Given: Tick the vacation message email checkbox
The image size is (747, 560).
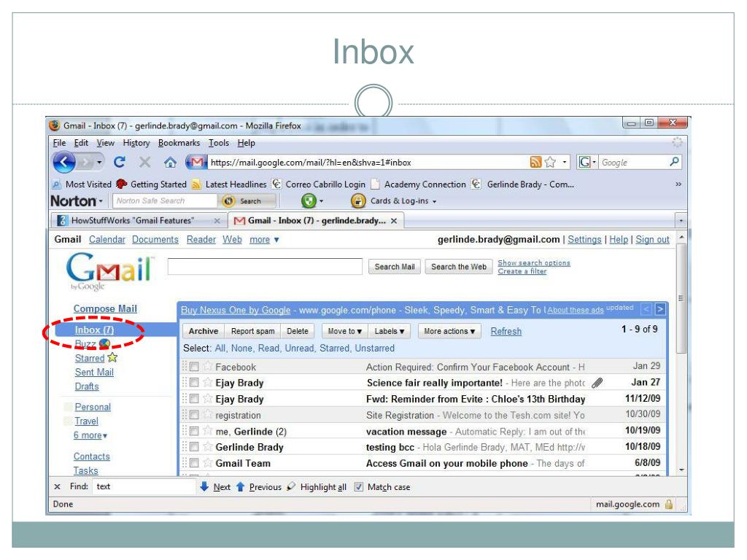Looking at the screenshot, I should (x=194, y=431).
